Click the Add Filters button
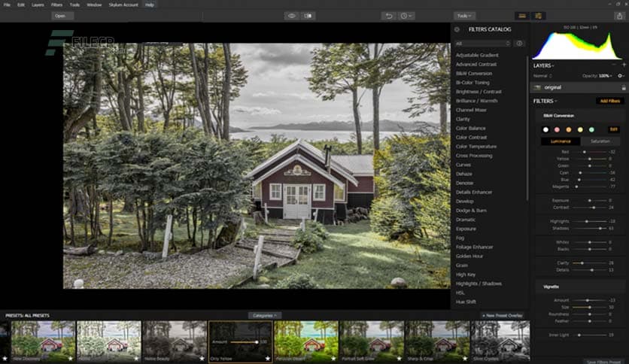 coord(609,101)
